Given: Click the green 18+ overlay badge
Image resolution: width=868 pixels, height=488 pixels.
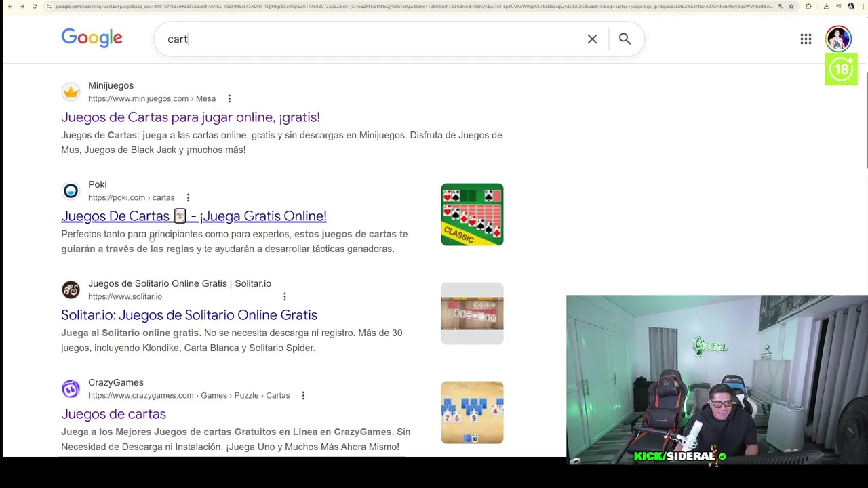Looking at the screenshot, I should coord(842,68).
